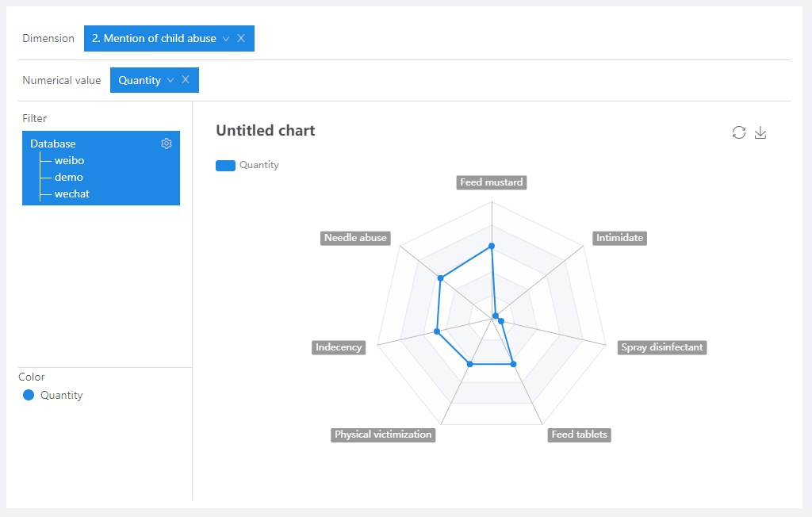
Task: Expand the Quantity tag dropdown arrow
Action: pos(170,80)
